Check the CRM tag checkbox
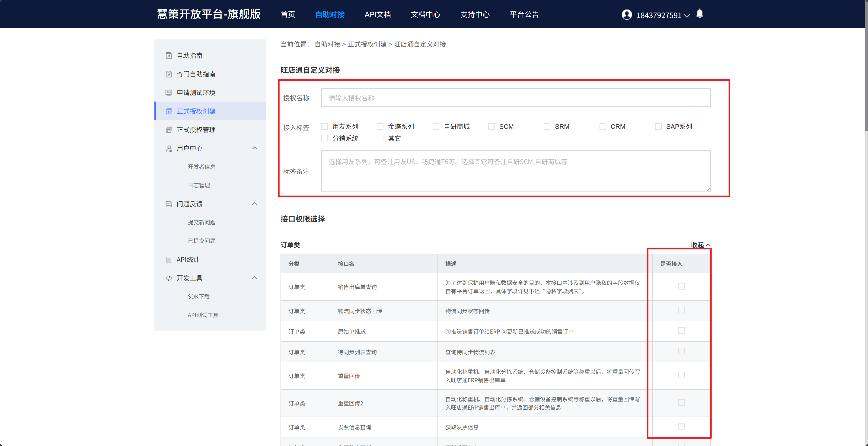 pos(603,127)
